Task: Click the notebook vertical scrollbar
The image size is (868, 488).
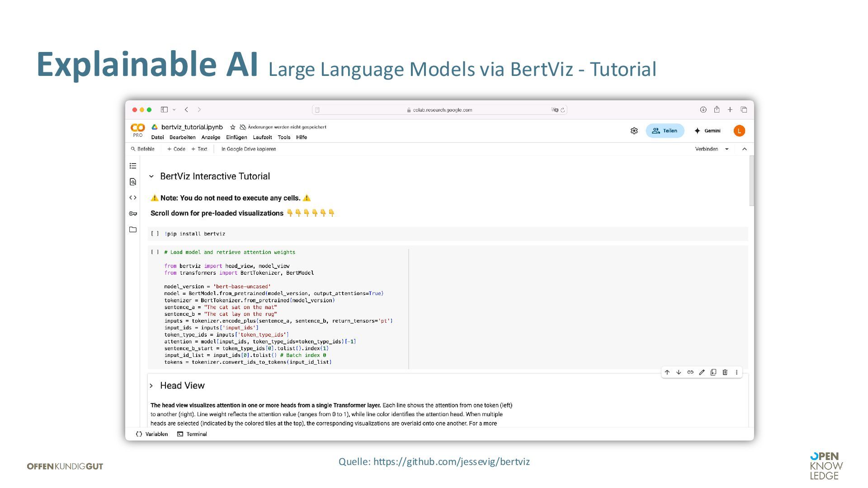Action: click(751, 181)
